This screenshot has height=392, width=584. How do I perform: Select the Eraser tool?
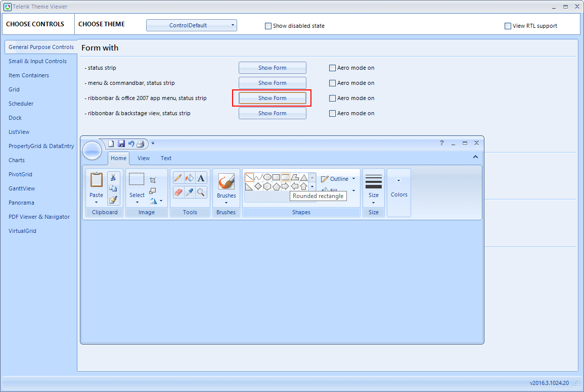(178, 192)
